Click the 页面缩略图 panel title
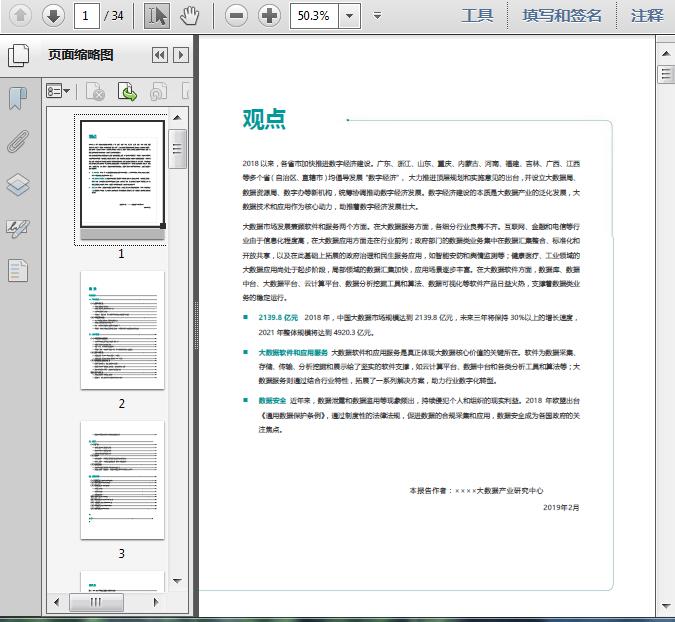Image resolution: width=675 pixels, height=622 pixels. (x=81, y=55)
